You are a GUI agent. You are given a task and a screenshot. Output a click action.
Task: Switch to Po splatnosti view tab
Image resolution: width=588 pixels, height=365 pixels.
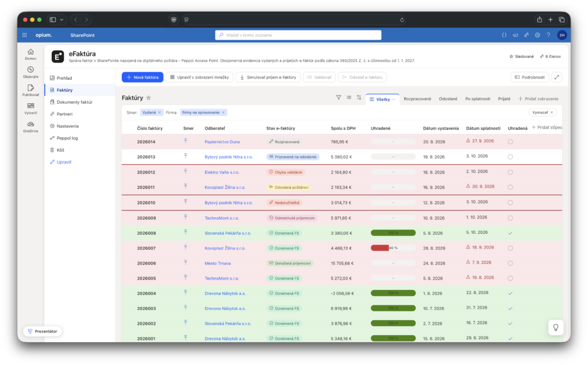(477, 99)
